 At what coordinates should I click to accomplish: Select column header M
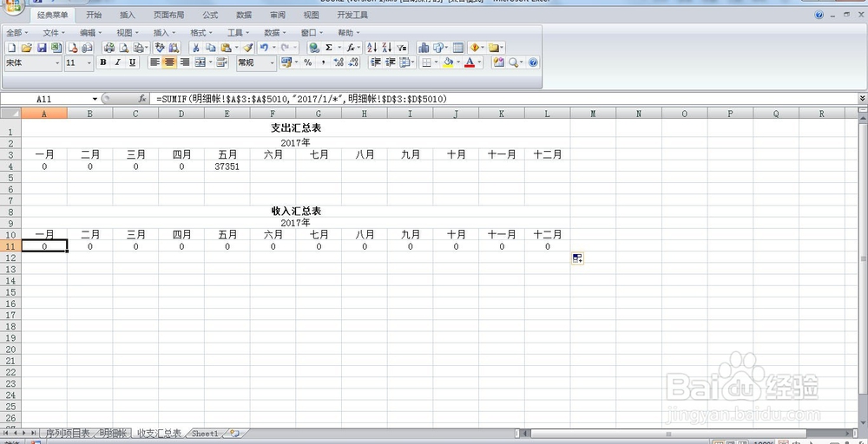click(593, 114)
